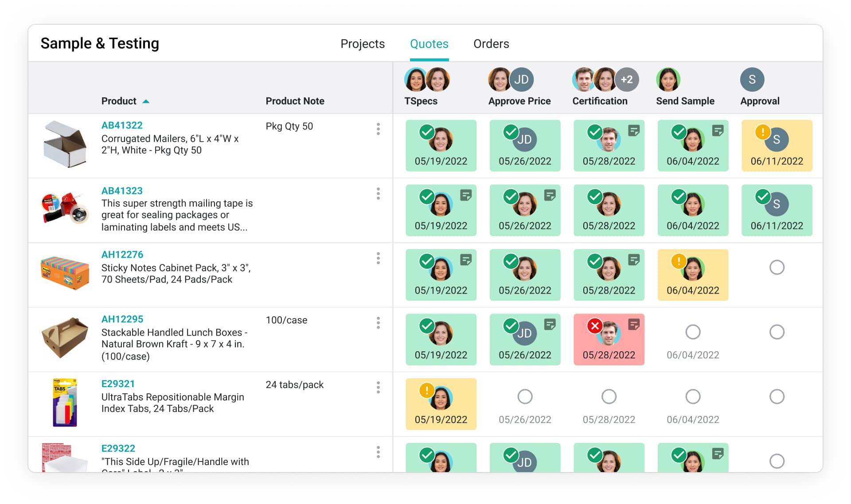Click green checkmark on AB41323 Approval cell
The height and width of the screenshot is (504, 851).
[x=762, y=196]
